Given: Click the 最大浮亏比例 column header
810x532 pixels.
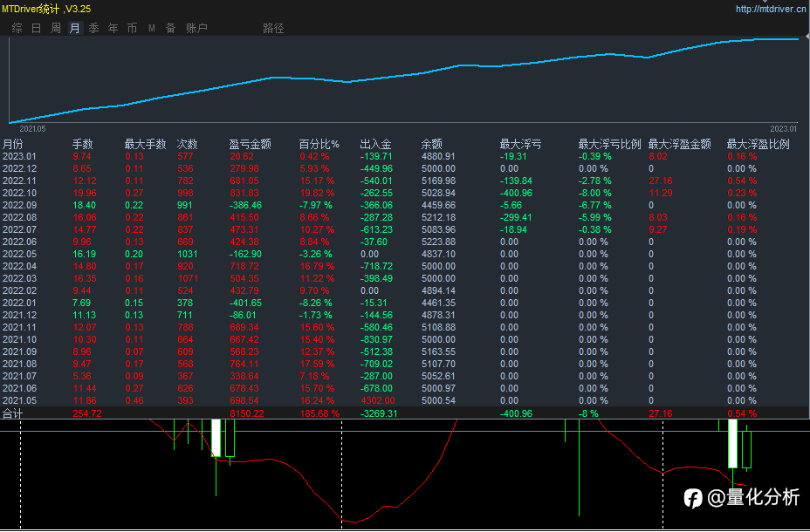Looking at the screenshot, I should (609, 145).
